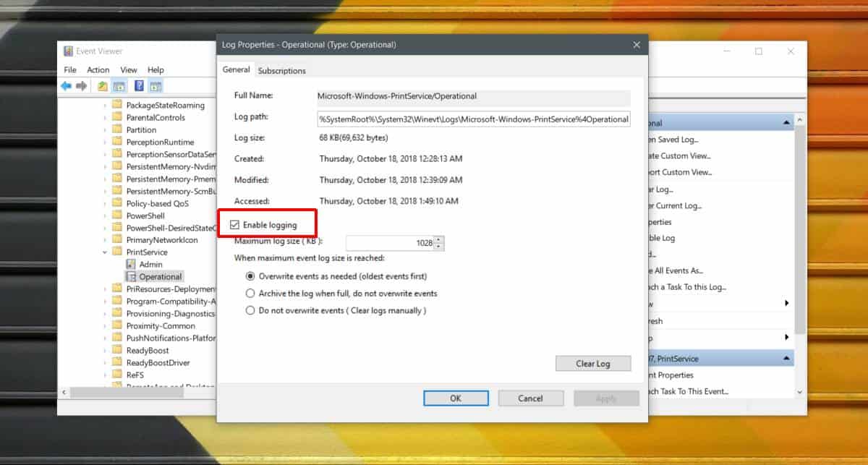
Task: Select Archive the log when full option
Action: click(250, 294)
